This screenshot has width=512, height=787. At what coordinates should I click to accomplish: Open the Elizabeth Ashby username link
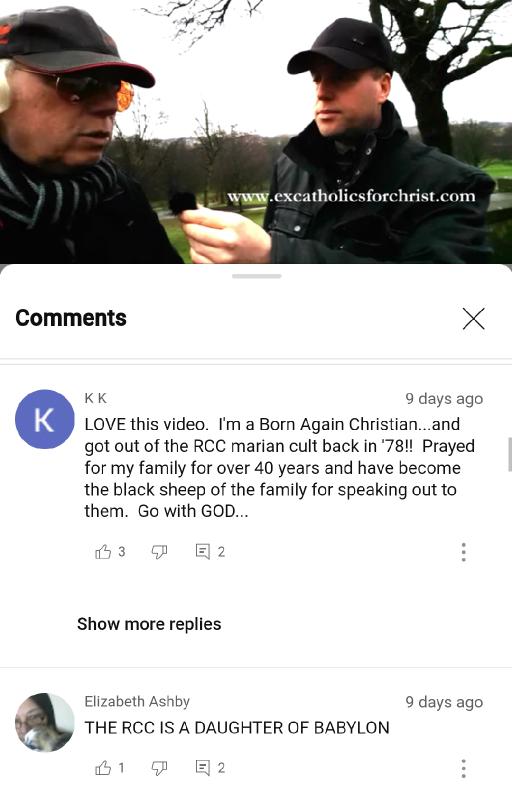click(x=137, y=701)
